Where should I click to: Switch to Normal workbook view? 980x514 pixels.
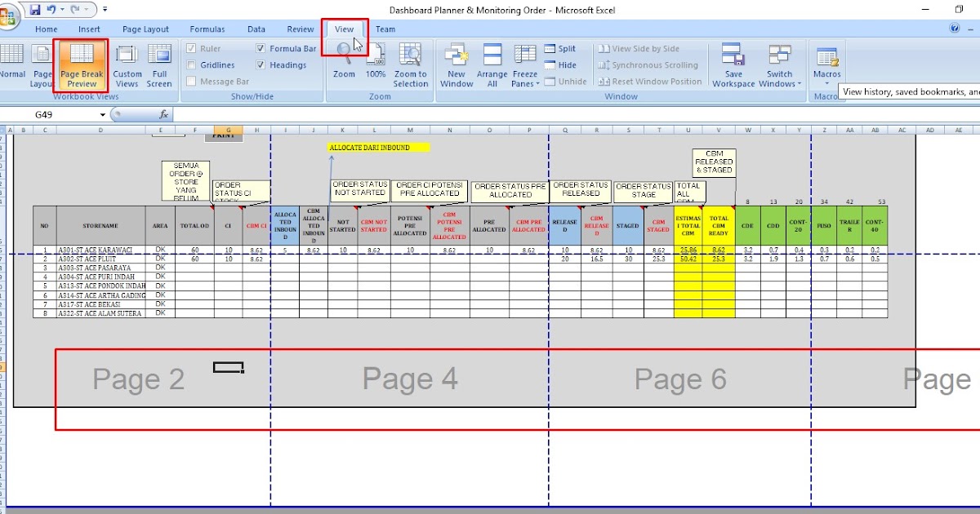(11, 65)
